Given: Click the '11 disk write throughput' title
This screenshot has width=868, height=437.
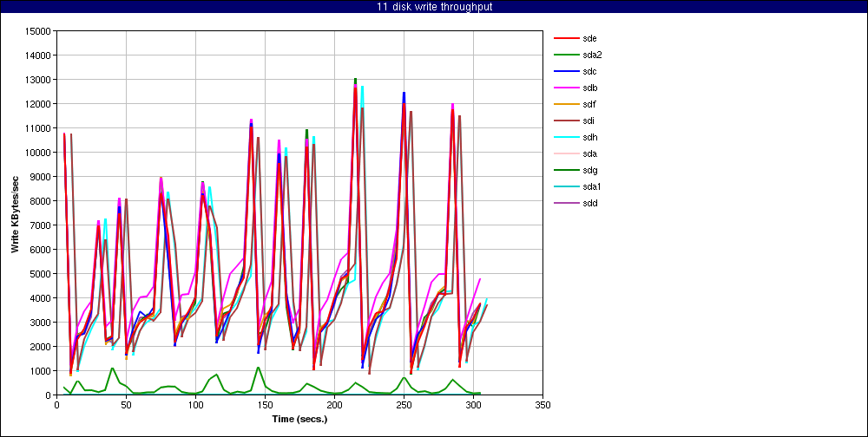Looking at the screenshot, I should (433, 7).
